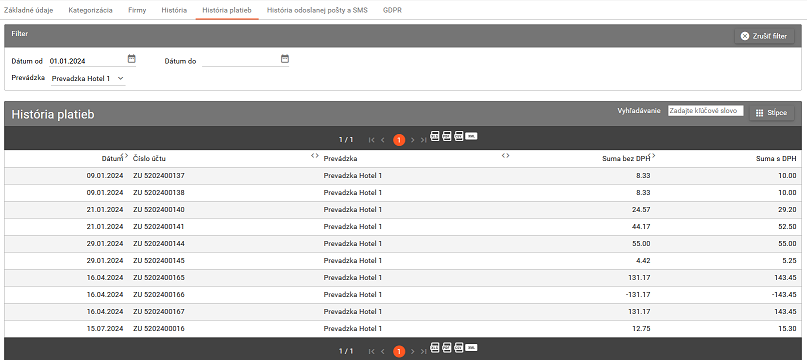Image resolution: width=807 pixels, height=360 pixels.
Task: Click the 29.20 Suma s DPH value
Action: [788, 210]
